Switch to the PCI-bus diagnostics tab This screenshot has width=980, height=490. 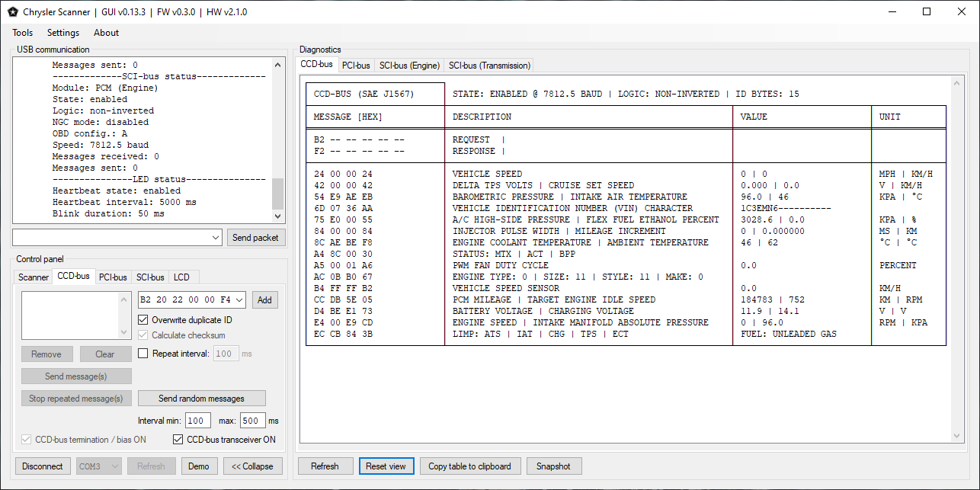(x=356, y=66)
